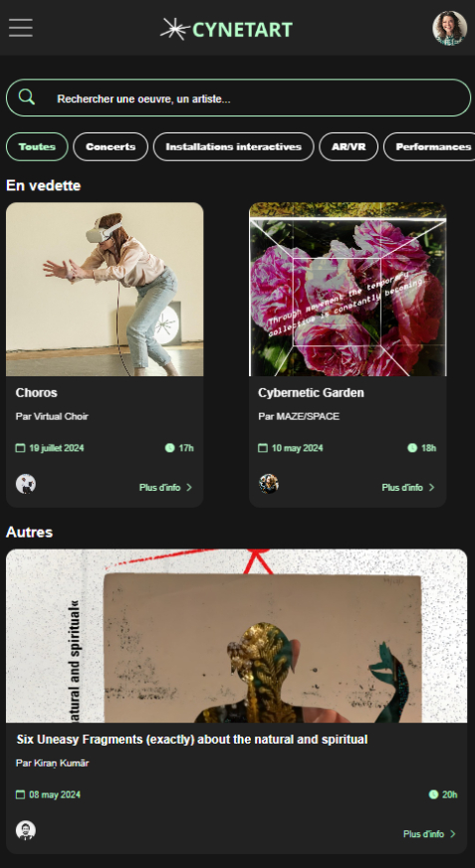The width and height of the screenshot is (475, 868).
Task: Click the Virtual Choir artist avatar
Action: [26, 484]
